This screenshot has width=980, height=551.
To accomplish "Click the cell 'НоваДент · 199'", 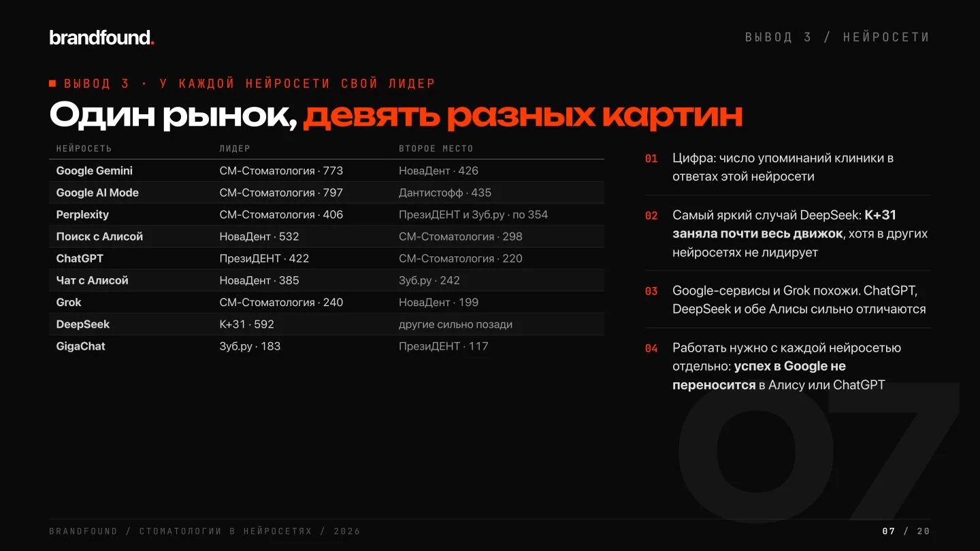I will [x=438, y=302].
